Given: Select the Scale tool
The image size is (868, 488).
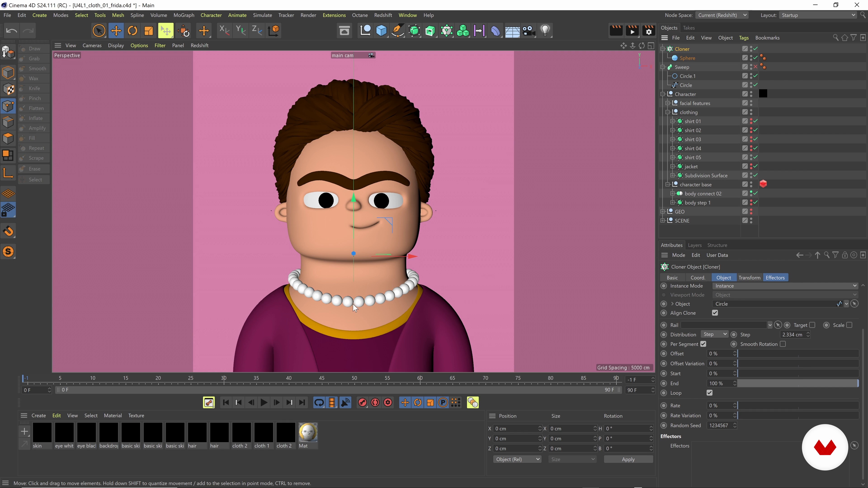Looking at the screenshot, I should point(149,31).
